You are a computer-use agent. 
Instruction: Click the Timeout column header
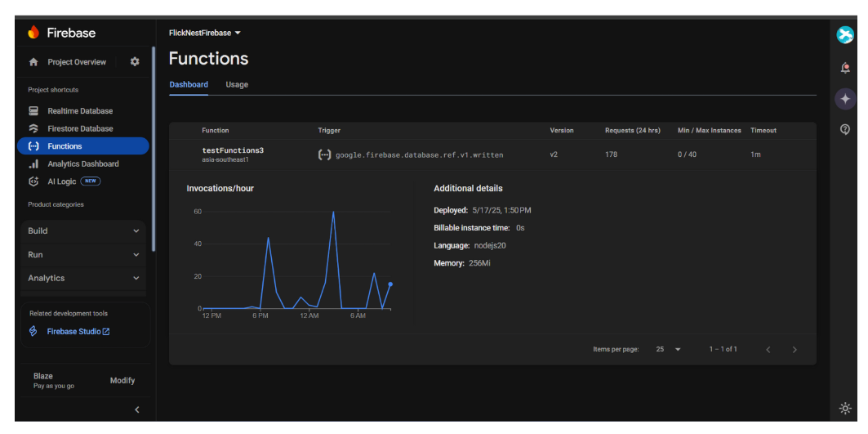(x=763, y=130)
